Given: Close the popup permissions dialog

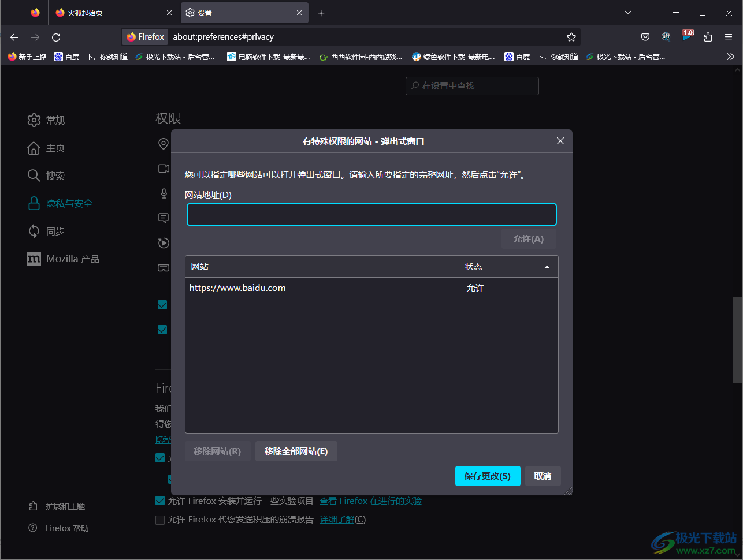Looking at the screenshot, I should pyautogui.click(x=560, y=141).
